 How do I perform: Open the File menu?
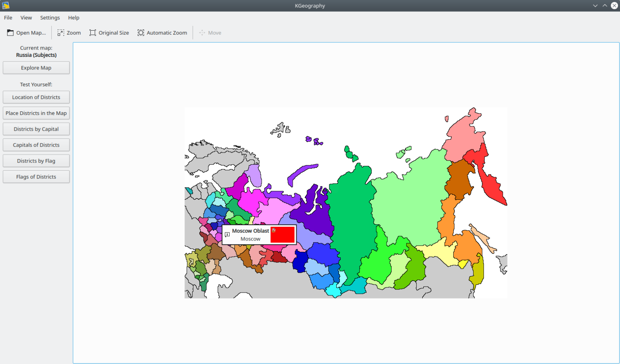click(x=8, y=18)
